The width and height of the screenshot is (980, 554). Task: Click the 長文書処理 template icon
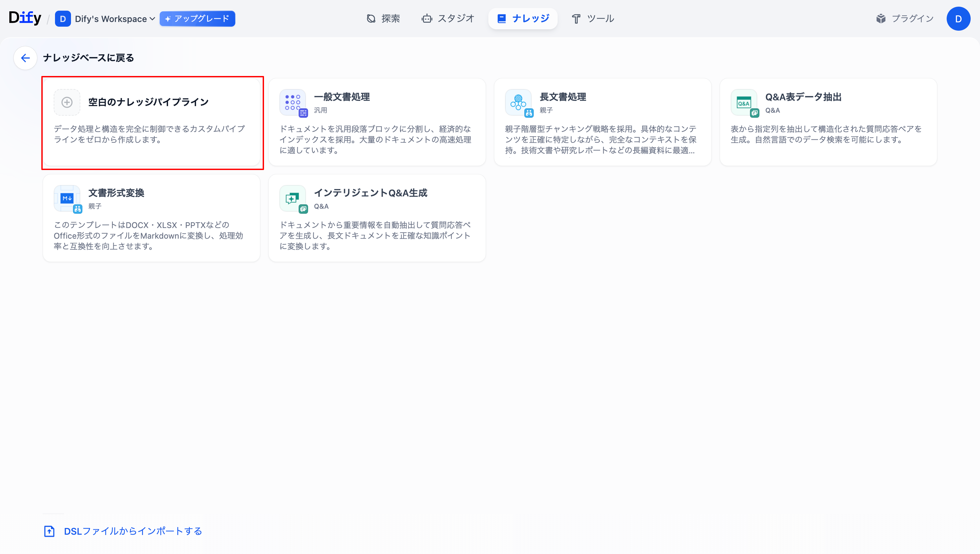(x=518, y=103)
